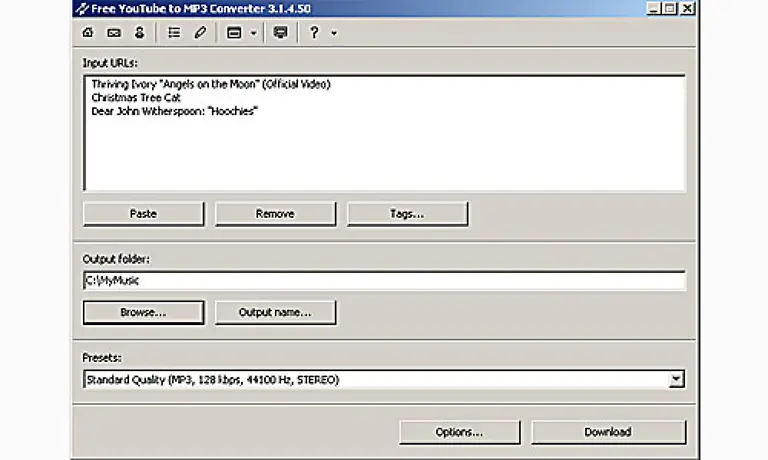Click the home icon in the toolbar
The height and width of the screenshot is (460, 768).
pos(88,33)
